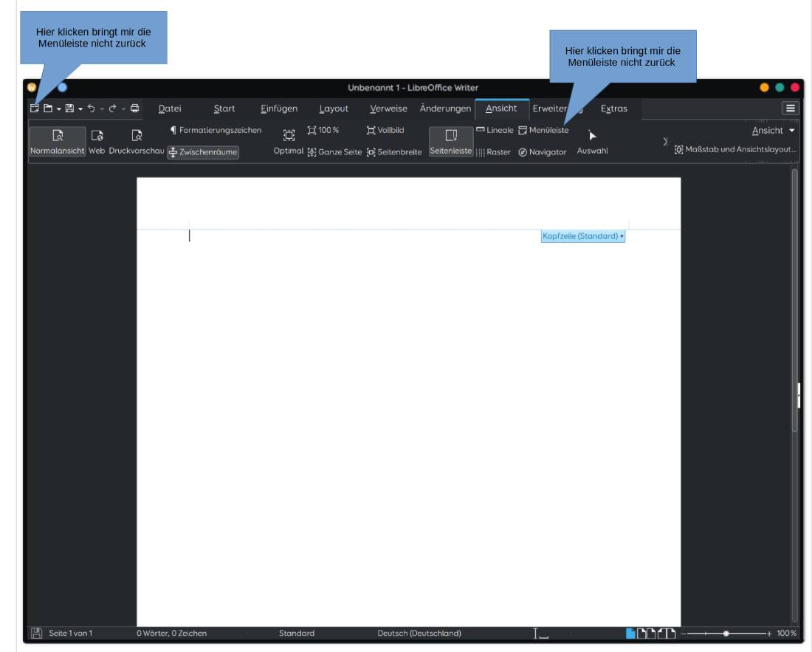
Task: Toggle the Raster grid
Action: (494, 152)
